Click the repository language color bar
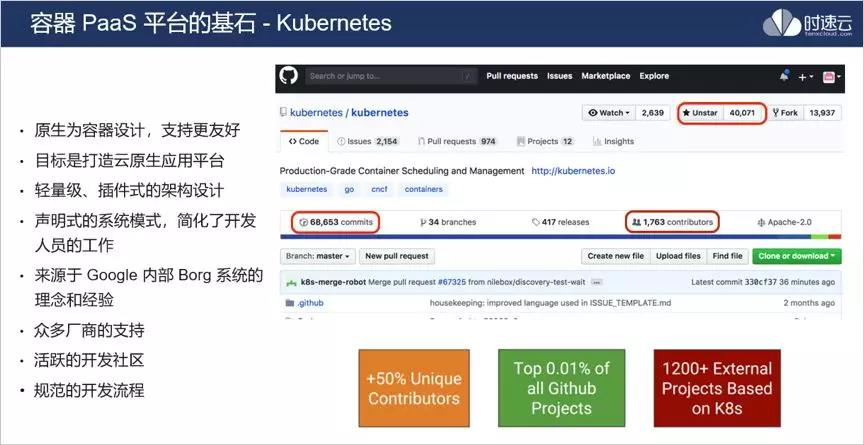Screen dimensions: 864x445 tap(561, 237)
